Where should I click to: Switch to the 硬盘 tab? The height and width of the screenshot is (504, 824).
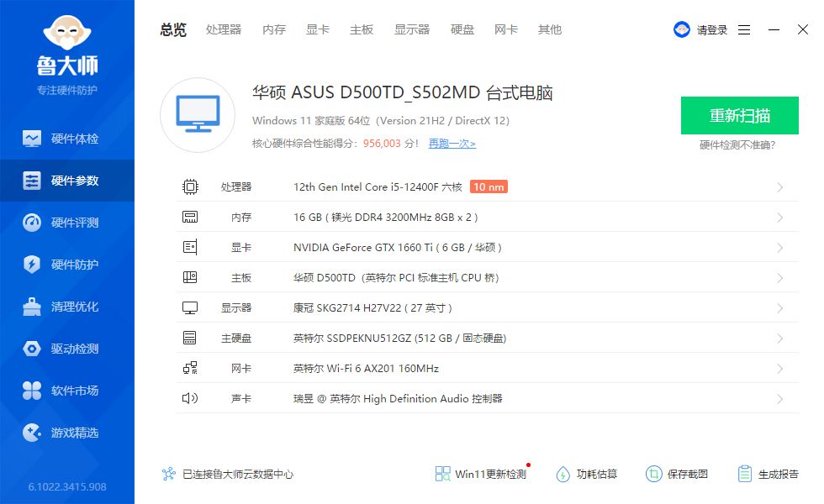462,29
